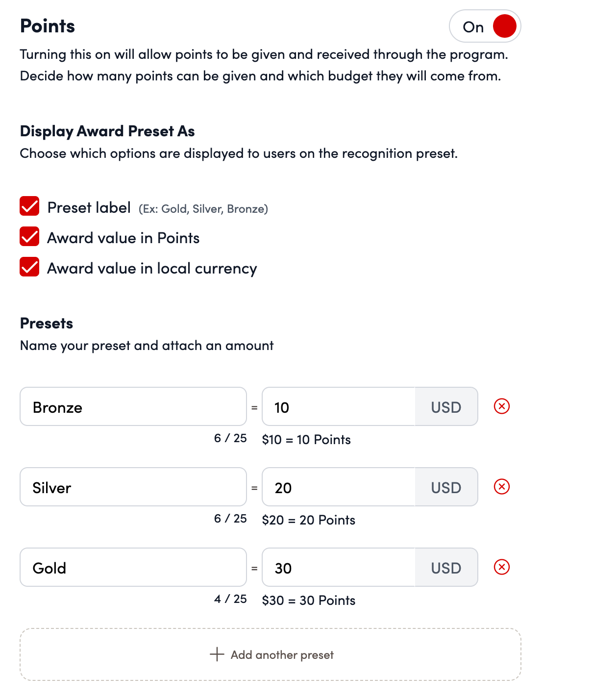Image resolution: width=592 pixels, height=700 pixels.
Task: Click the Preset label option text
Action: pyautogui.click(x=89, y=208)
